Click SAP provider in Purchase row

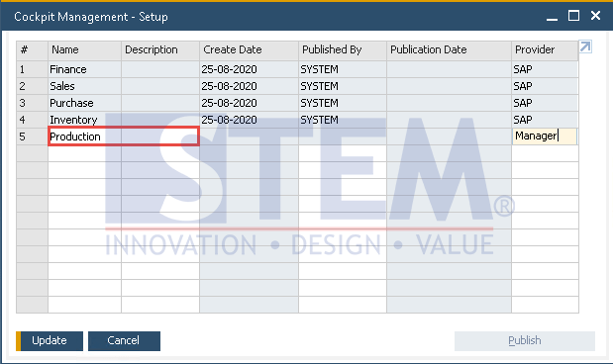545,103
